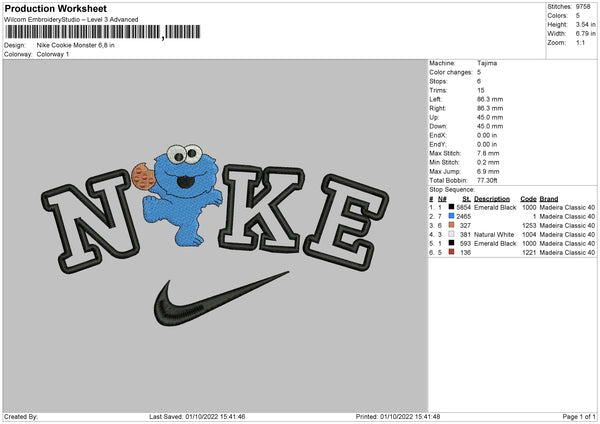
Task: Click the white swatch in the Natural White row
Action: pos(452,234)
